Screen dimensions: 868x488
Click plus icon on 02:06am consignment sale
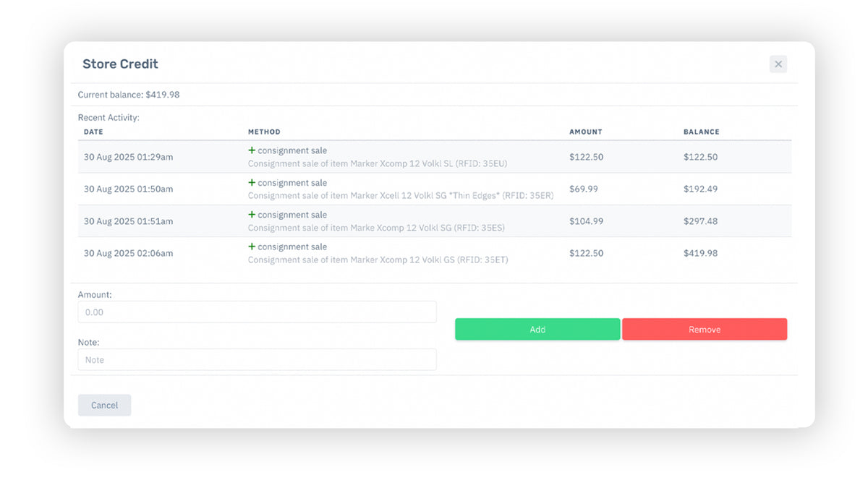point(252,247)
